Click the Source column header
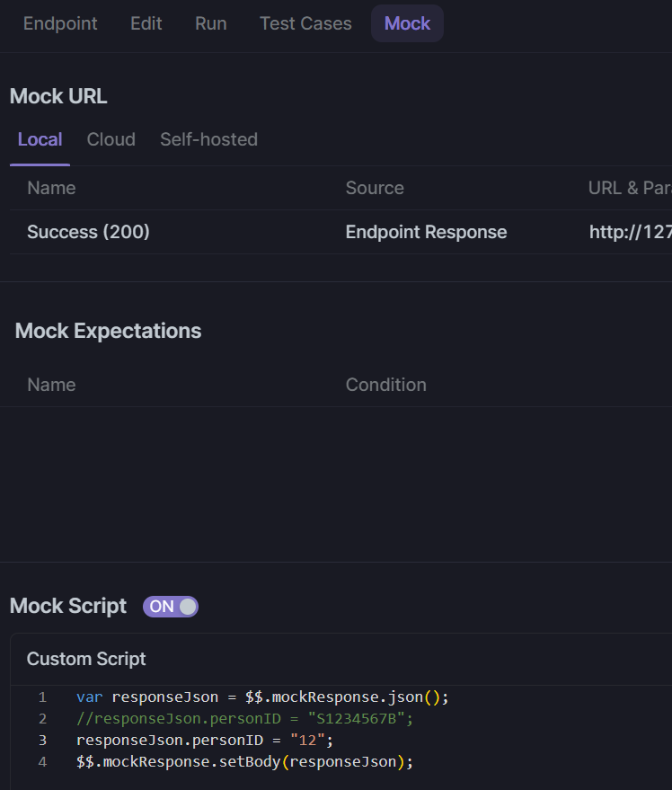This screenshot has width=672, height=790. [375, 188]
